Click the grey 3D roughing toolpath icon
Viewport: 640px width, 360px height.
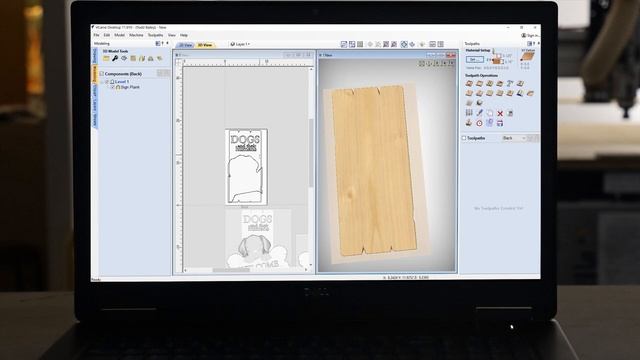469,103
